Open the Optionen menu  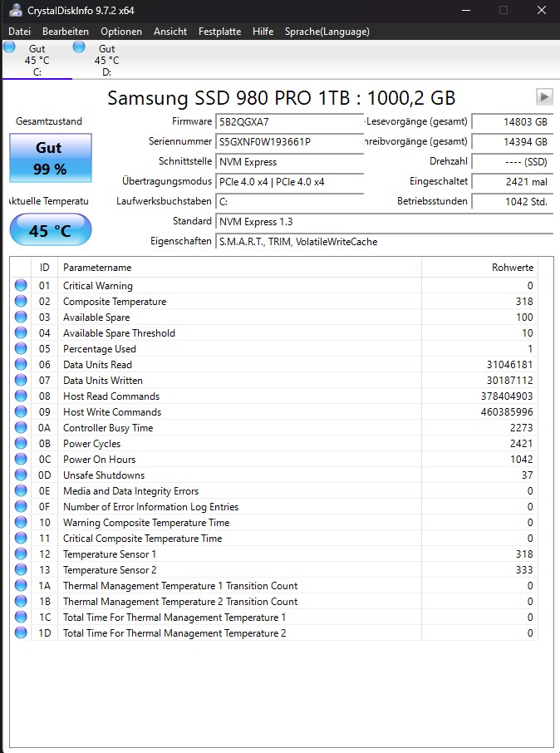[x=121, y=32]
